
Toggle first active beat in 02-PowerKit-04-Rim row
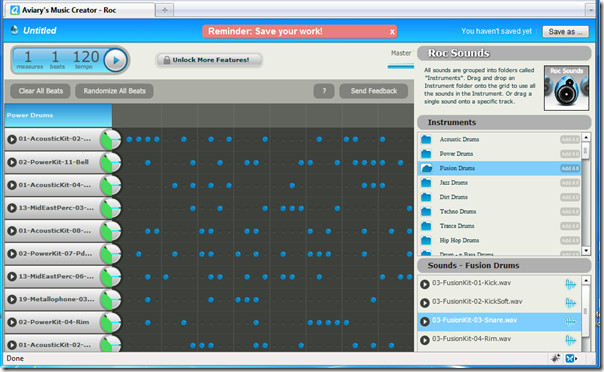(x=148, y=323)
